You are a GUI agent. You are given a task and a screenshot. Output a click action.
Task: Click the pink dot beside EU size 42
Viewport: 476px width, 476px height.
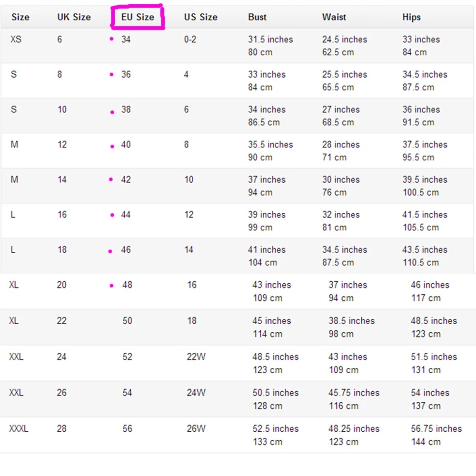(x=111, y=179)
